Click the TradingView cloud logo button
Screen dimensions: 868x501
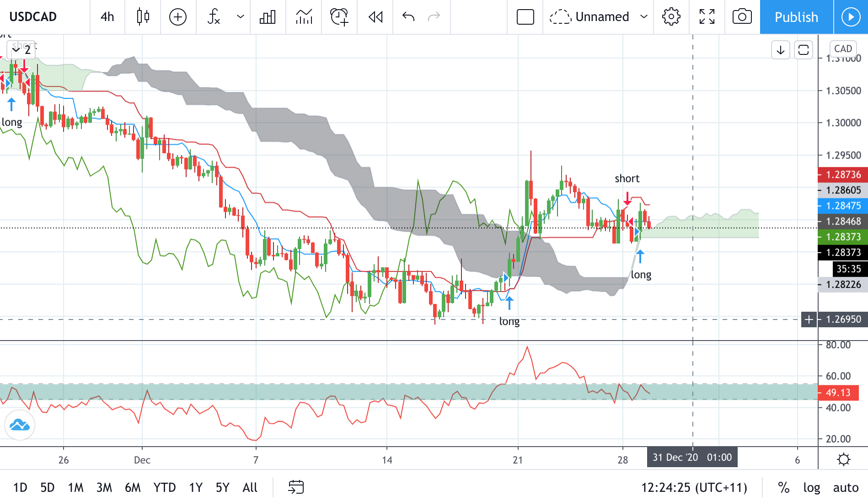20,425
